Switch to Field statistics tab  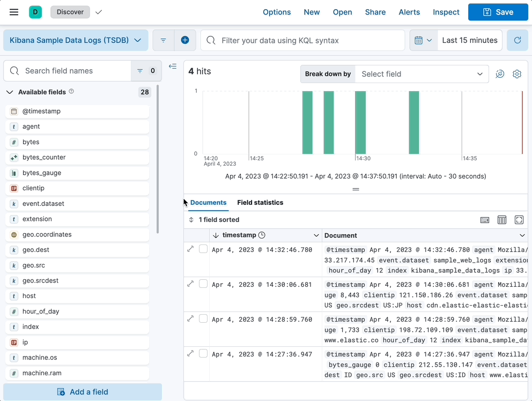pos(260,203)
